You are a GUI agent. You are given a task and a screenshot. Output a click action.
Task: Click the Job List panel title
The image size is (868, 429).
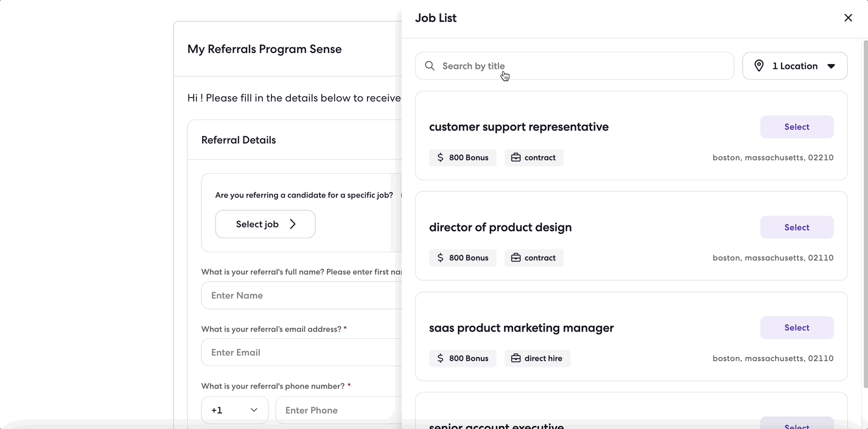point(436,18)
